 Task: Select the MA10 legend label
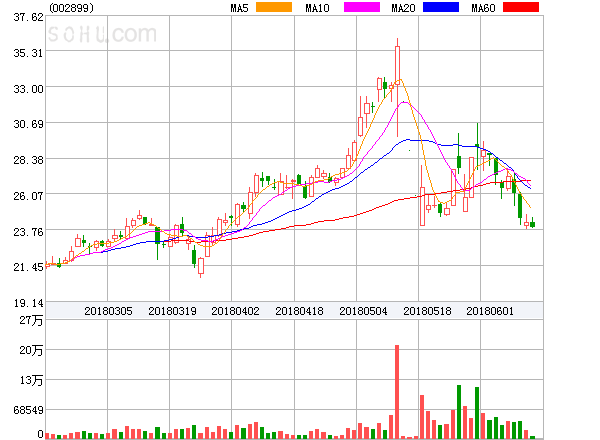[317, 8]
